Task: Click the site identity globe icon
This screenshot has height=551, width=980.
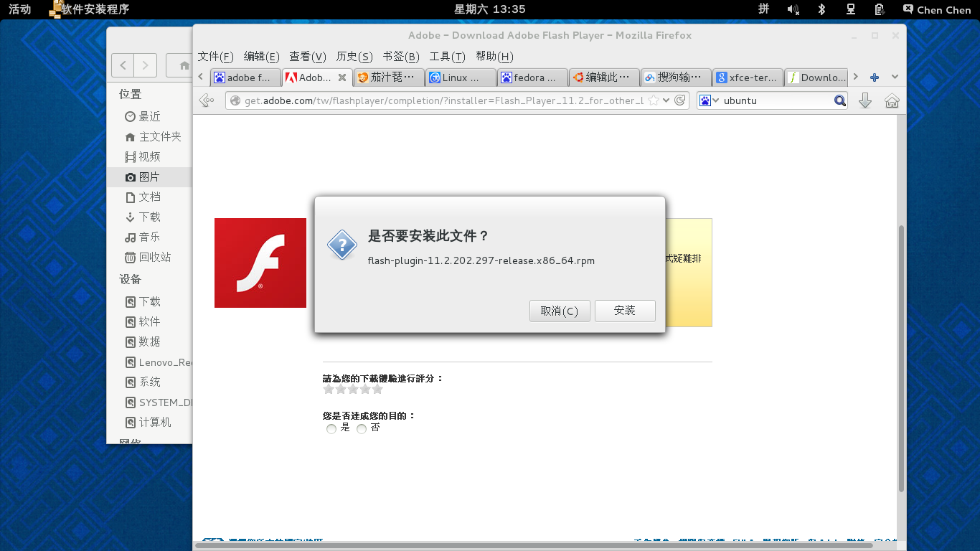Action: point(235,100)
